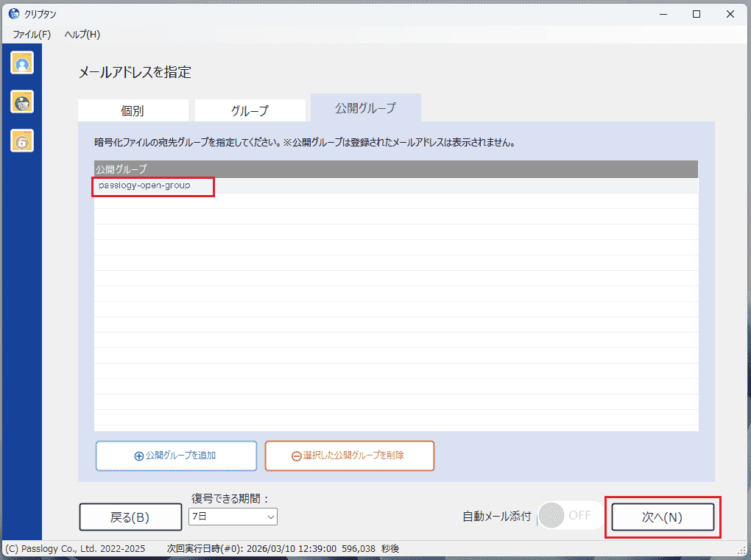Click the クリプタン app icon in title bar
This screenshot has width=751, height=560.
tap(13, 14)
